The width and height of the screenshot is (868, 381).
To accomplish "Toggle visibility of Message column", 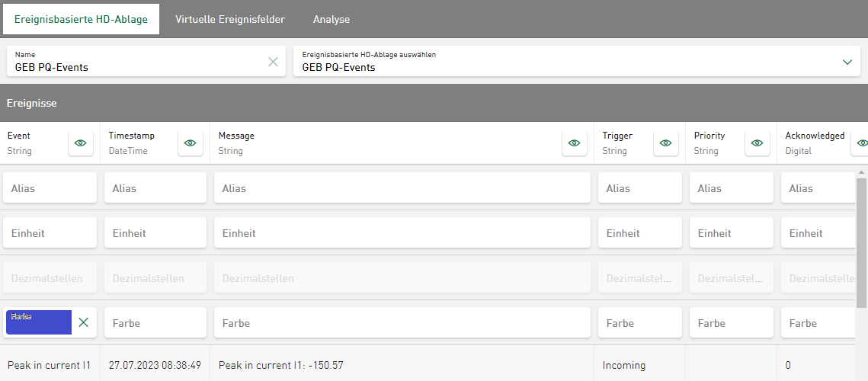I will point(575,143).
